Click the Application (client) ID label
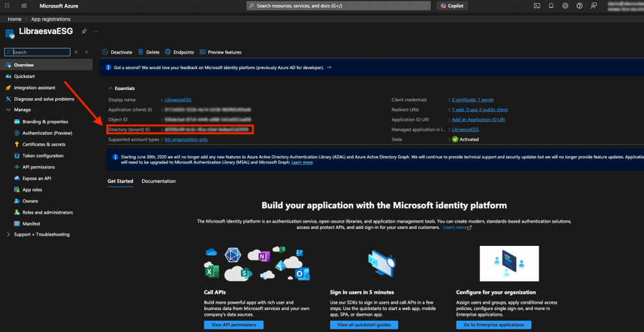Screen dimensions: 644x332 click(x=130, y=109)
